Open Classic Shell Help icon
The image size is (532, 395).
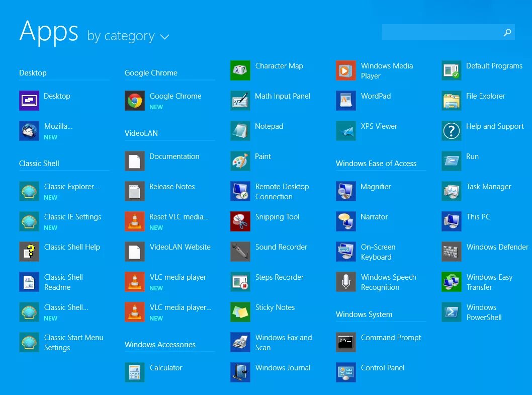29,252
